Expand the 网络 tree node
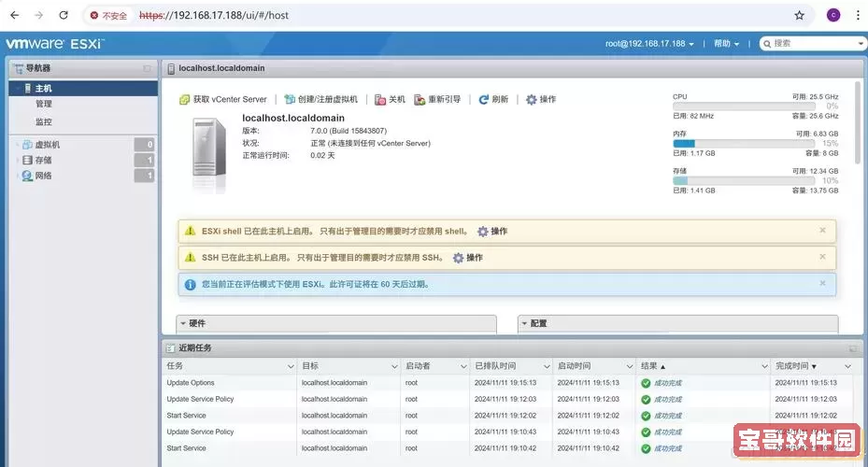 (x=17, y=176)
